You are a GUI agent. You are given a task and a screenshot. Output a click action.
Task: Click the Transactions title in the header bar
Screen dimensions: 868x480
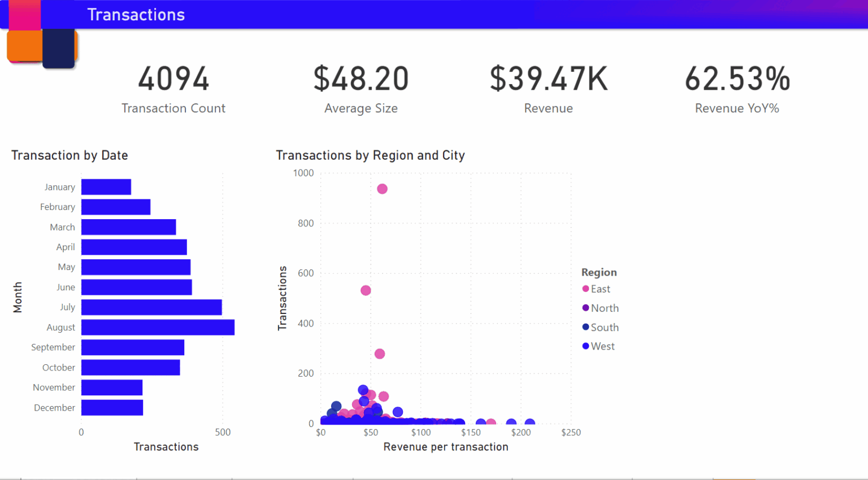(x=136, y=15)
